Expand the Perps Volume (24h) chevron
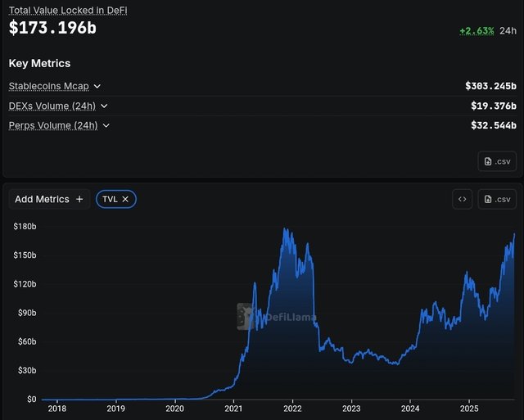524x420 pixels. tap(106, 125)
